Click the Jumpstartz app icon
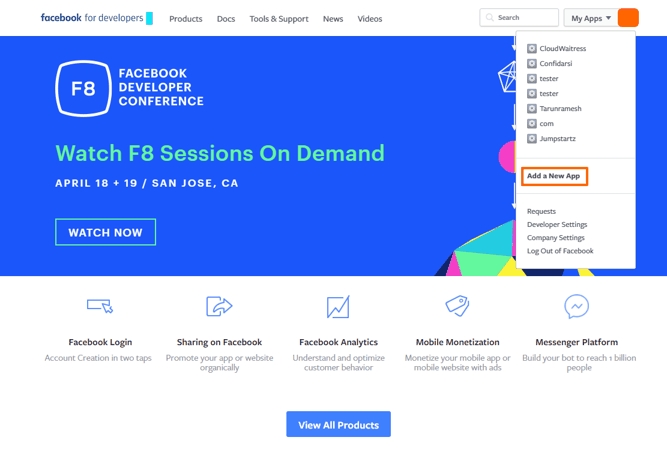The width and height of the screenshot is (667, 470). (532, 139)
